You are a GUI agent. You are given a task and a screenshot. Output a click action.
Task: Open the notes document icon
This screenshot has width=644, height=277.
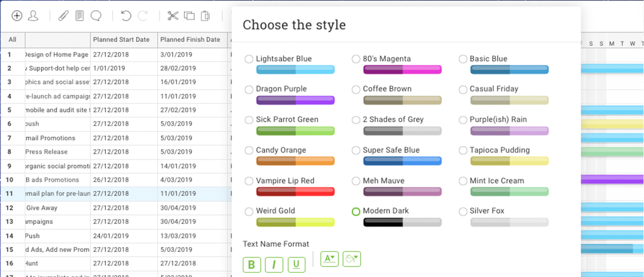(80, 16)
